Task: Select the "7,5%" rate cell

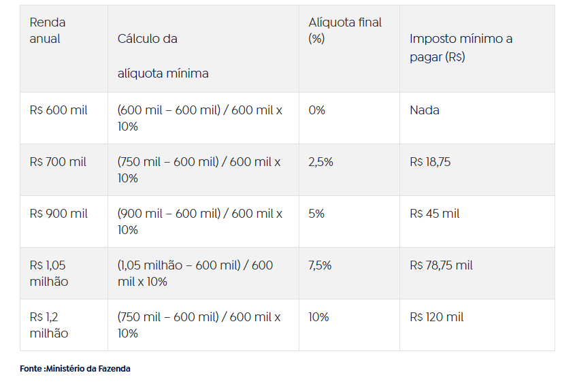Action: 320,265
